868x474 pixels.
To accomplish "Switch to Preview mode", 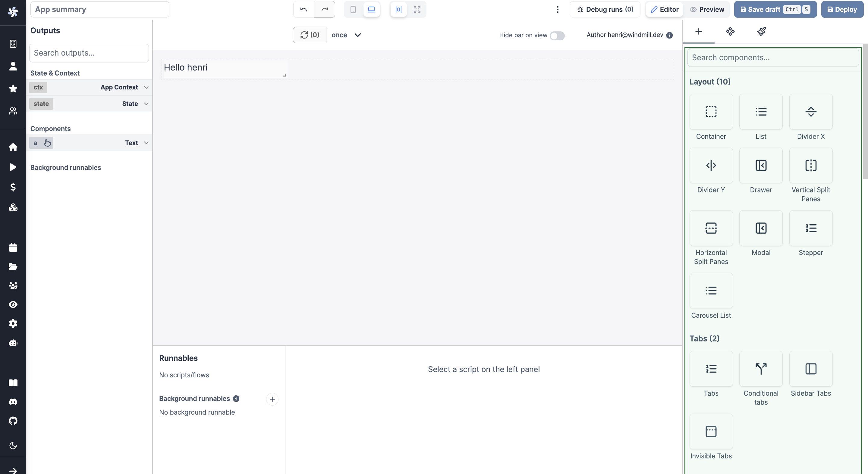I will (707, 9).
